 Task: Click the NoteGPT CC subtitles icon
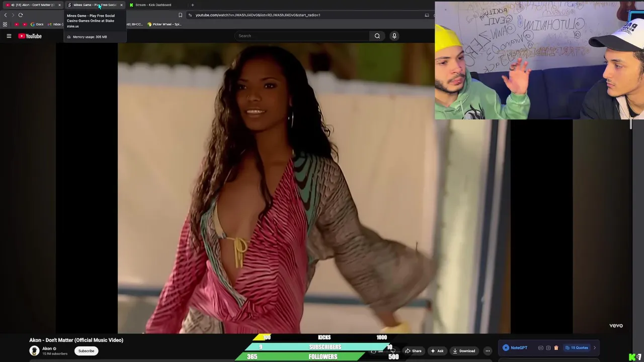(541, 348)
